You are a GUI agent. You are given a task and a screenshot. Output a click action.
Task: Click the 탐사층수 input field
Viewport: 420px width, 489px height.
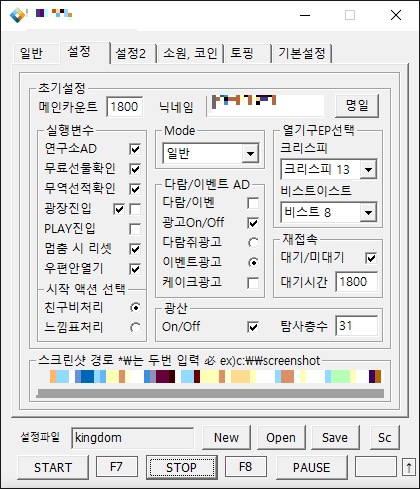(357, 326)
